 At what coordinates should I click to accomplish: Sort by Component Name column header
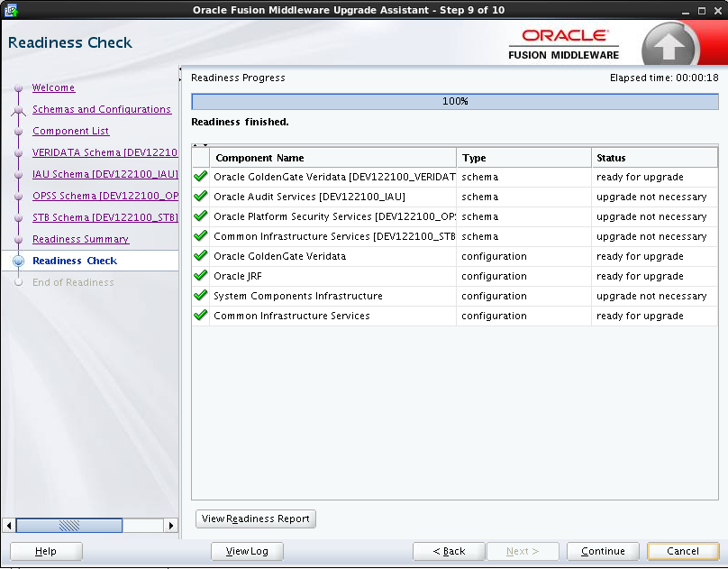click(x=332, y=158)
